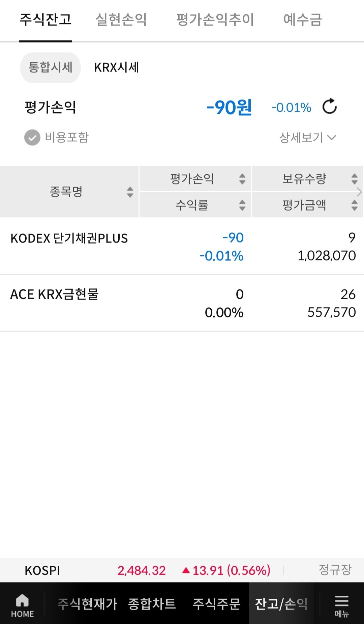Select the 통합시세 price toggle
Image resolution: width=364 pixels, height=624 pixels.
click(51, 67)
